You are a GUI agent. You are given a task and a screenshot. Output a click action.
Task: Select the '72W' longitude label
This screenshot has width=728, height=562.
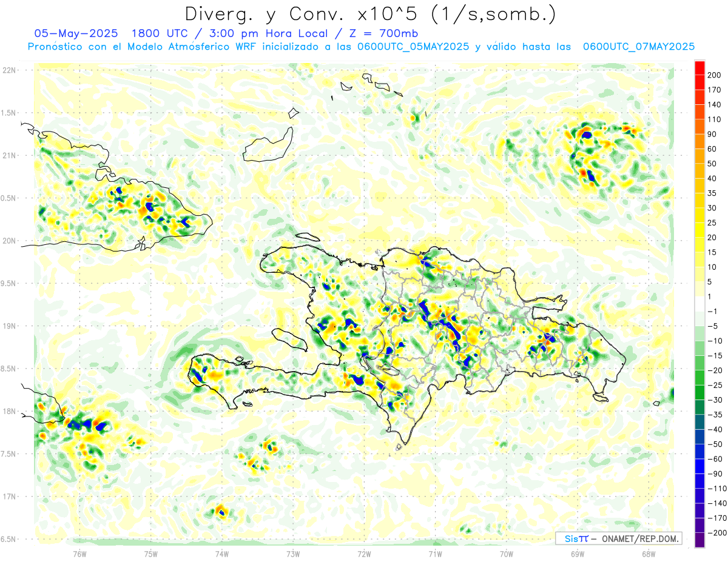(364, 554)
